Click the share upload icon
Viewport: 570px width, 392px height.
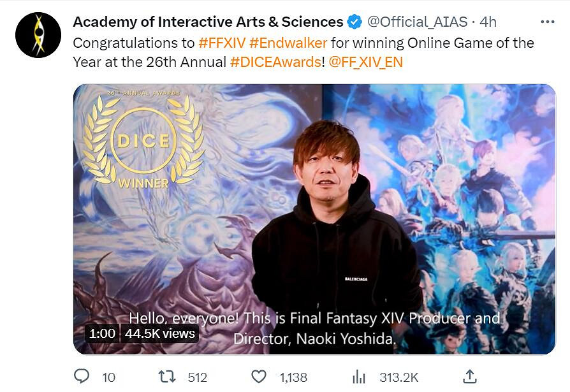[469, 377]
